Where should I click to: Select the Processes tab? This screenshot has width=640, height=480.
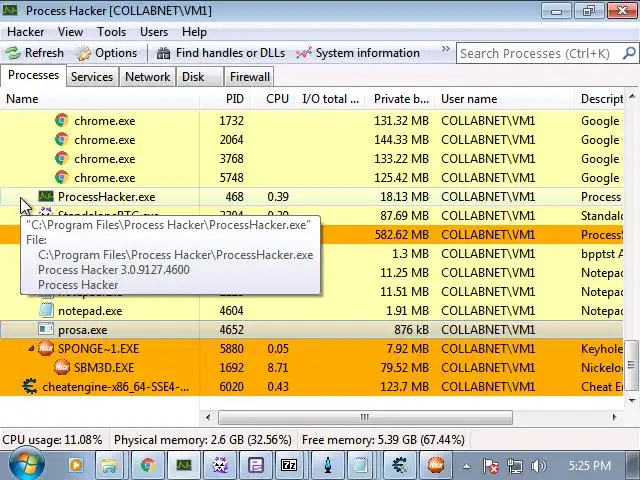33,75
